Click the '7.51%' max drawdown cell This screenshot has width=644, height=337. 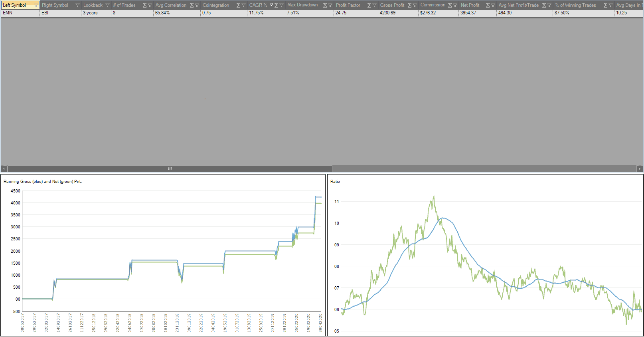pyautogui.click(x=309, y=13)
